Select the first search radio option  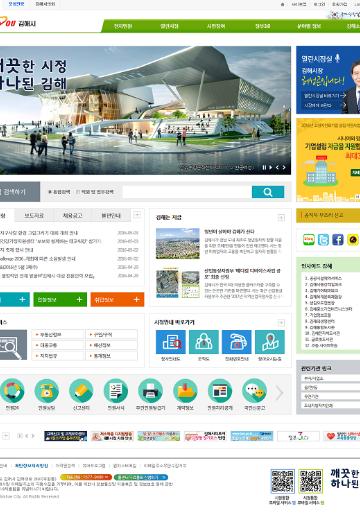tap(50, 192)
